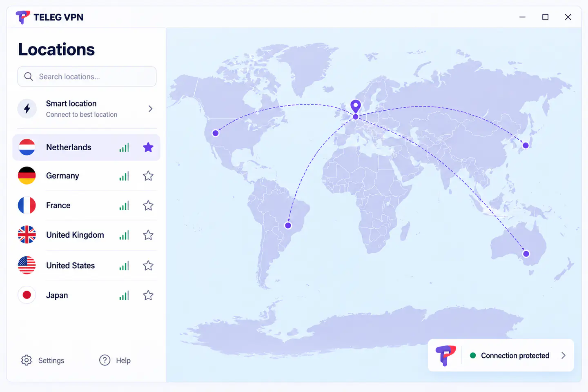The height and width of the screenshot is (392, 588).
Task: Open Settings
Action: click(43, 360)
